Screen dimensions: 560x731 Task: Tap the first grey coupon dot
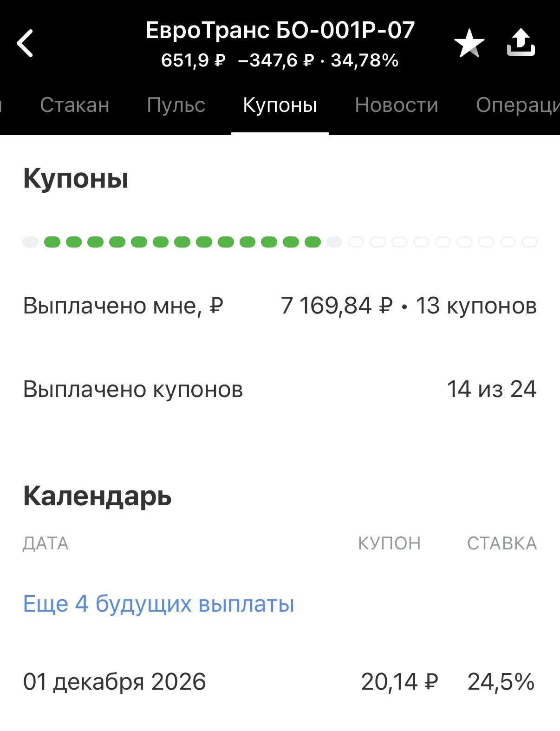31,242
